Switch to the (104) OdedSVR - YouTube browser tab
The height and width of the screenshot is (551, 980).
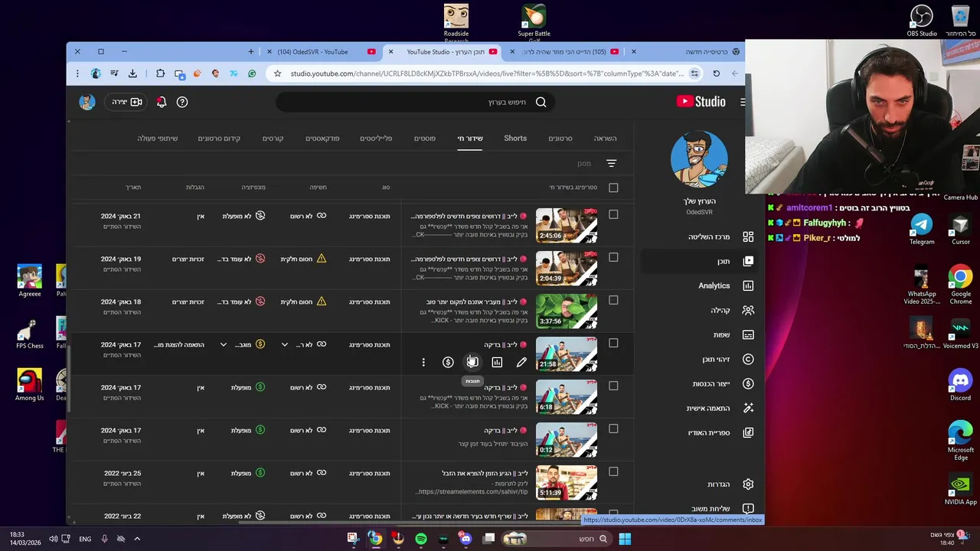320,52
